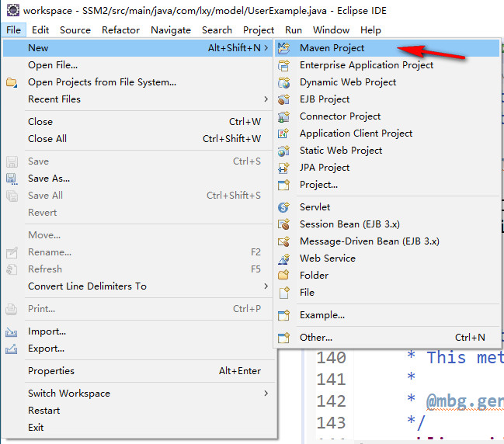
Task: Click the Maven Project icon
Action: 283,48
